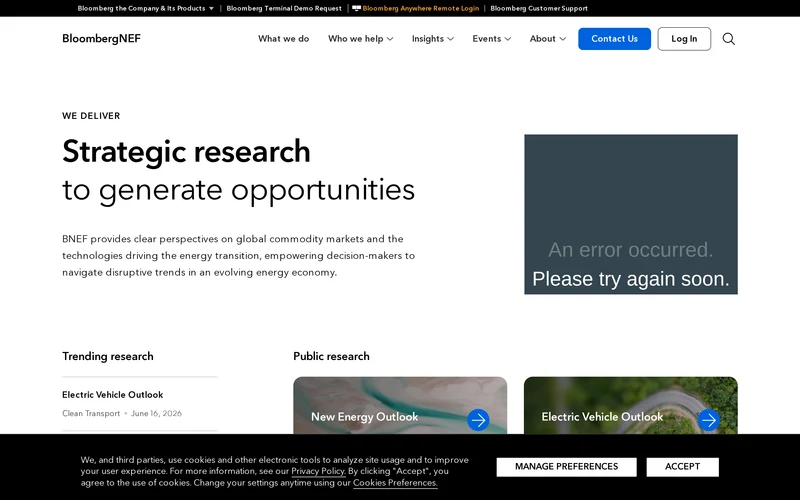Open the New Energy Outlook card
The width and height of the screenshot is (800, 500).
click(x=400, y=406)
